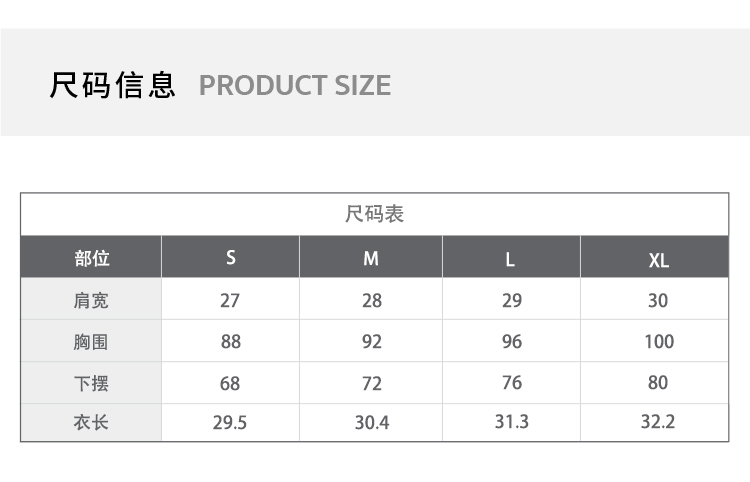
Task: Click the 下摆 row label
Action: pyautogui.click(x=91, y=383)
